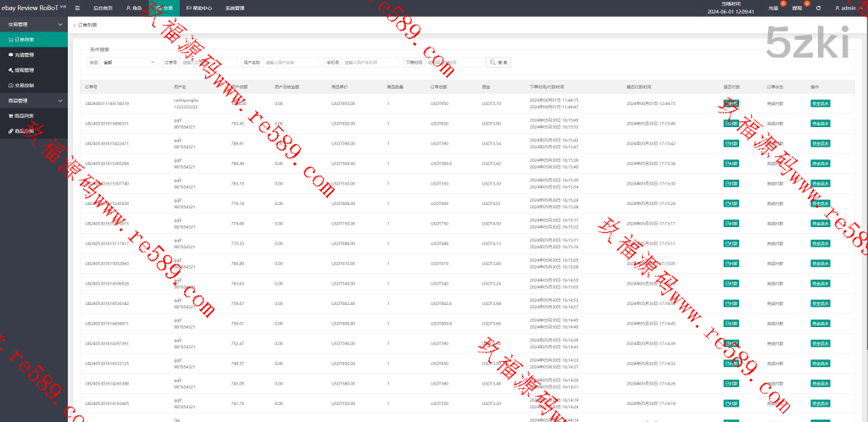Focus the 订单号 search input field
The height and width of the screenshot is (422, 868).
coord(209,62)
